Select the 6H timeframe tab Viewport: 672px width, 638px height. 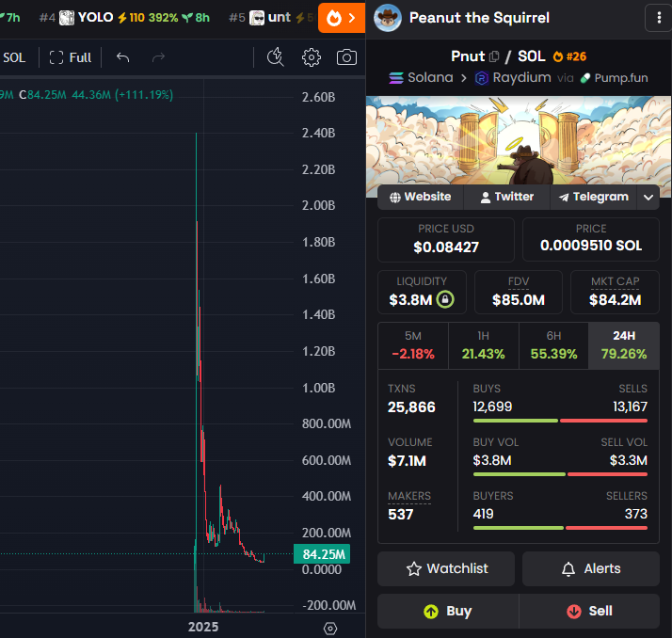pos(553,345)
